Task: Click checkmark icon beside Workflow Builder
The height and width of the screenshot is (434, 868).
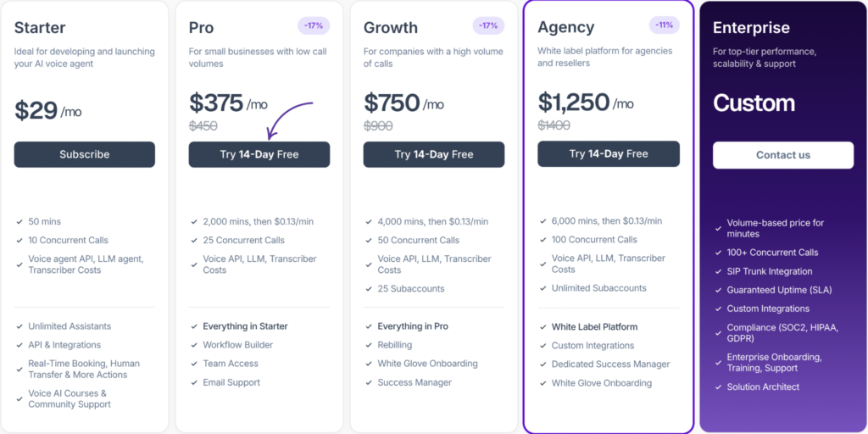Action: tap(194, 345)
